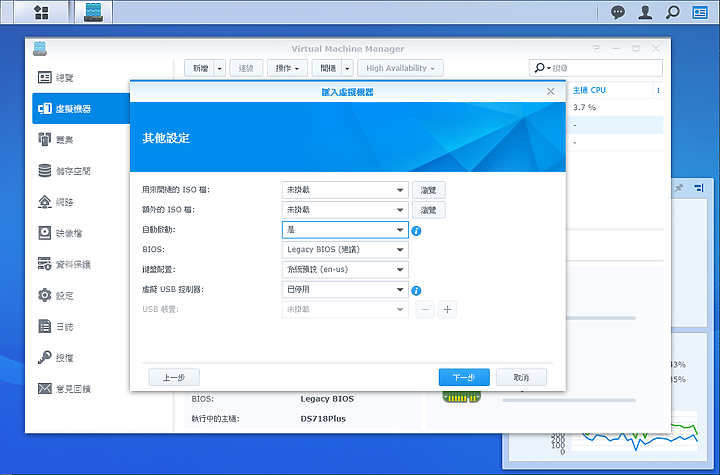Remove USB device with minus button
720x475 pixels.
[425, 310]
